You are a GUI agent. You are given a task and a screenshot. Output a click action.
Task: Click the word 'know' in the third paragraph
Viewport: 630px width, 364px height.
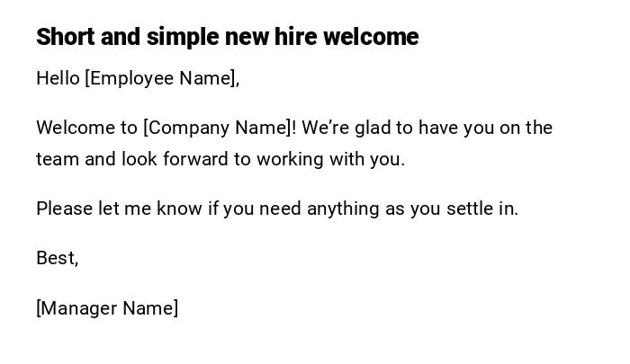[x=179, y=209]
